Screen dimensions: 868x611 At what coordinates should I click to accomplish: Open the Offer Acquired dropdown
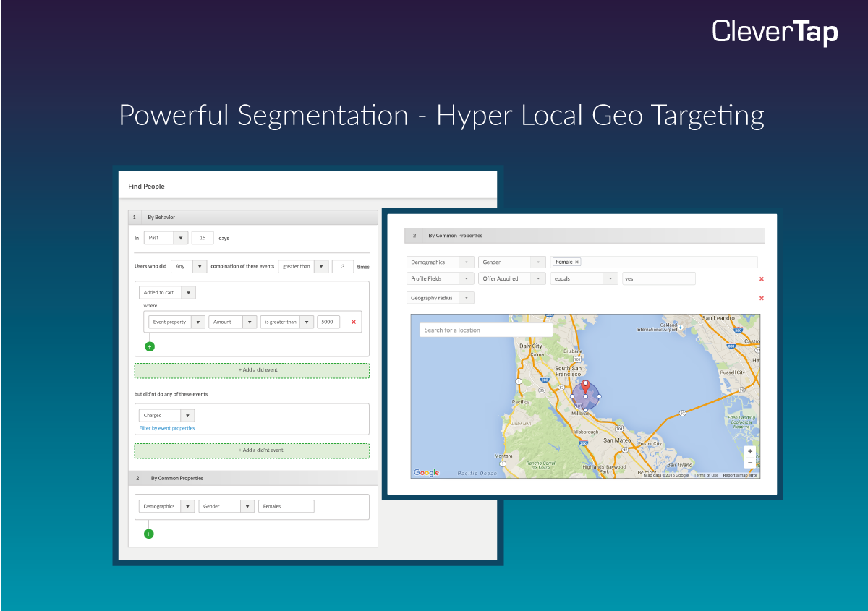coord(512,278)
